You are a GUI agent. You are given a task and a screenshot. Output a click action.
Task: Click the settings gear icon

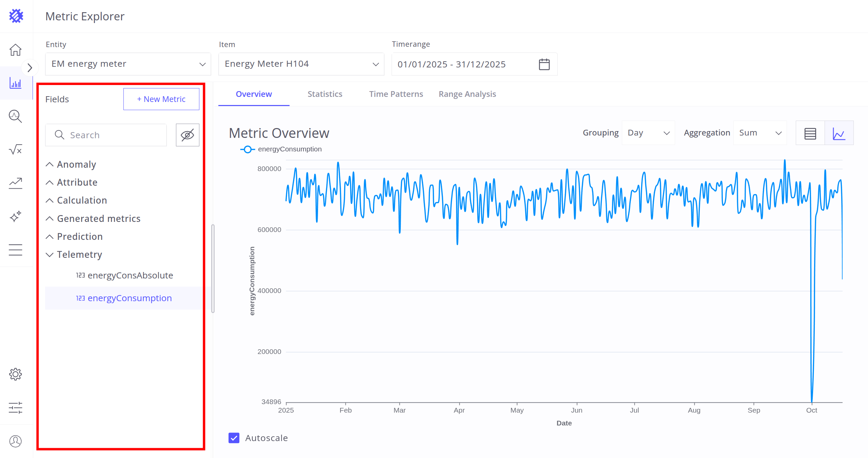16,374
